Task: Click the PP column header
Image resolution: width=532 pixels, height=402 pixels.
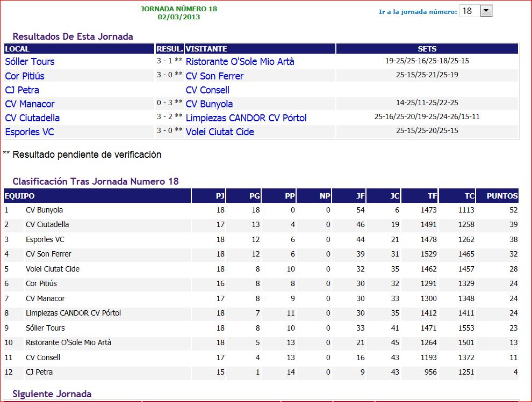Action: [x=279, y=196]
